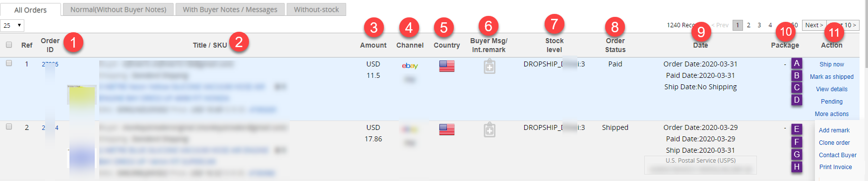Open the 25 rows-per-page dropdown
The image size is (868, 181).
(12, 25)
